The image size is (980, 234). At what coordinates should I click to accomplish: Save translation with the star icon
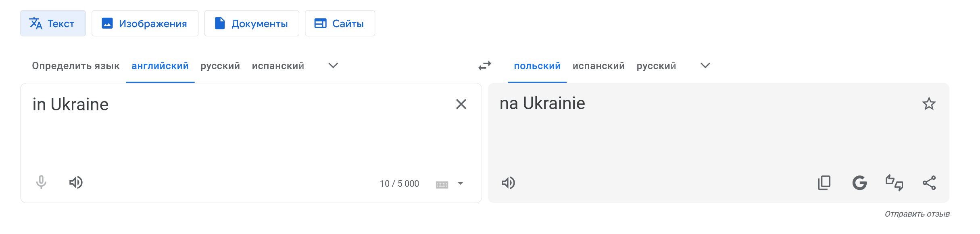(x=929, y=104)
